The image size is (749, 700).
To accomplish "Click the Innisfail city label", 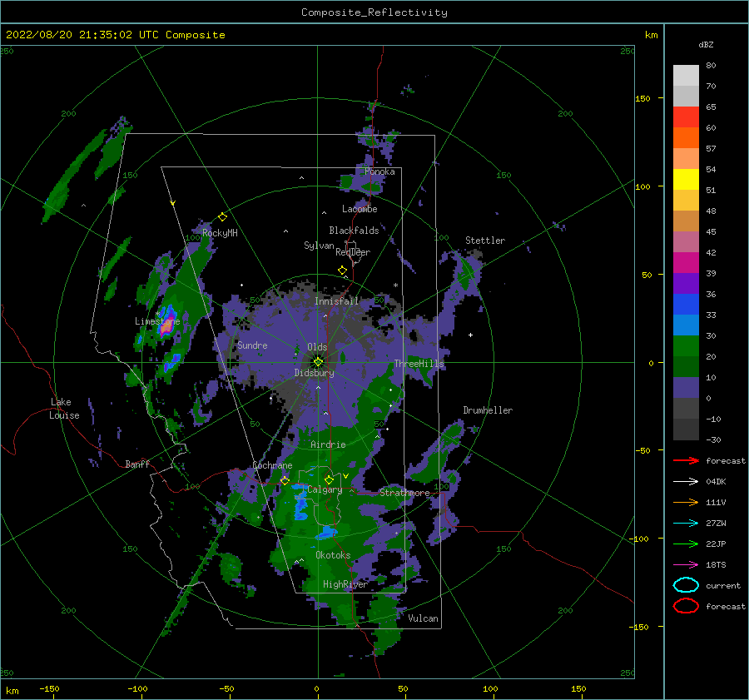I will pos(336,301).
